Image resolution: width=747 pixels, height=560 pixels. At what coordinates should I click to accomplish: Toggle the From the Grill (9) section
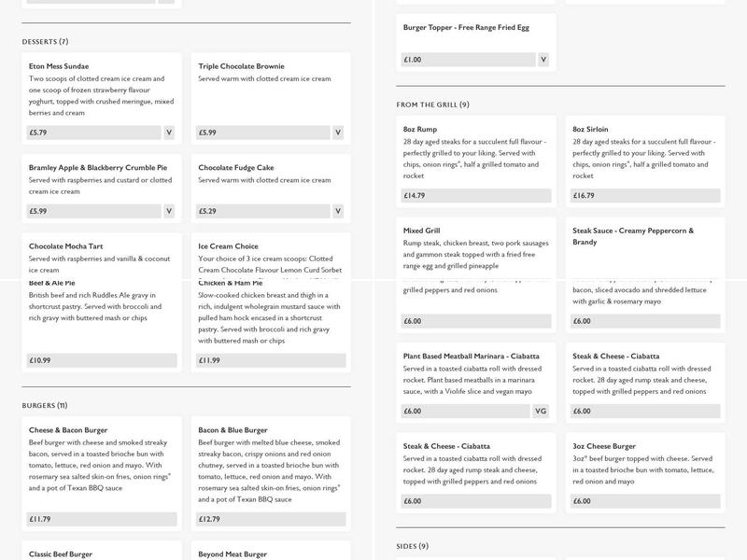(432, 105)
